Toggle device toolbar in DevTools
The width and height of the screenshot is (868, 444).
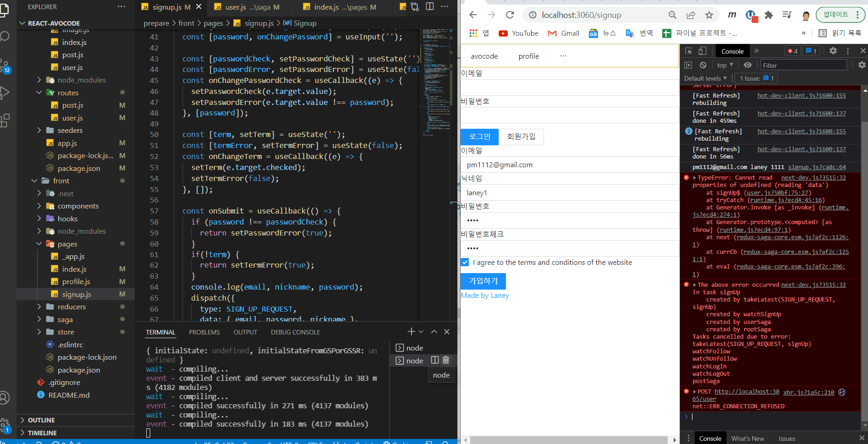[x=702, y=51]
